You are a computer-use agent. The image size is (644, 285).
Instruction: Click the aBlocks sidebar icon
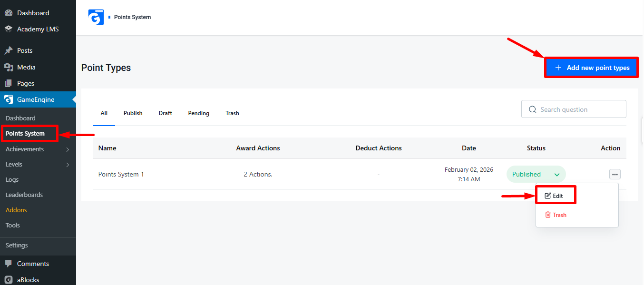[9, 280]
